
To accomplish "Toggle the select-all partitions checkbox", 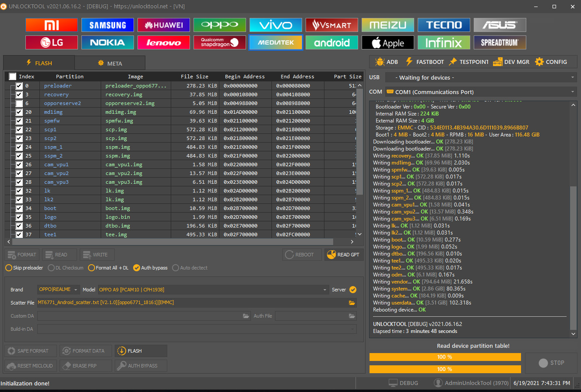I will click(x=12, y=77).
